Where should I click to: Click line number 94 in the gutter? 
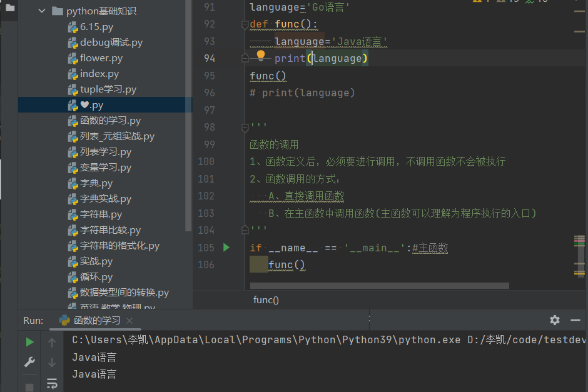pyautogui.click(x=210, y=59)
